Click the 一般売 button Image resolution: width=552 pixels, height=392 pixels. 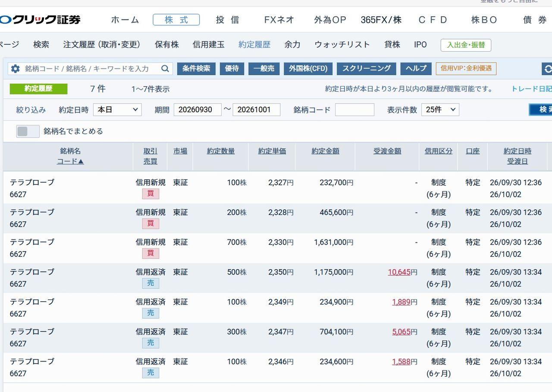tap(264, 68)
